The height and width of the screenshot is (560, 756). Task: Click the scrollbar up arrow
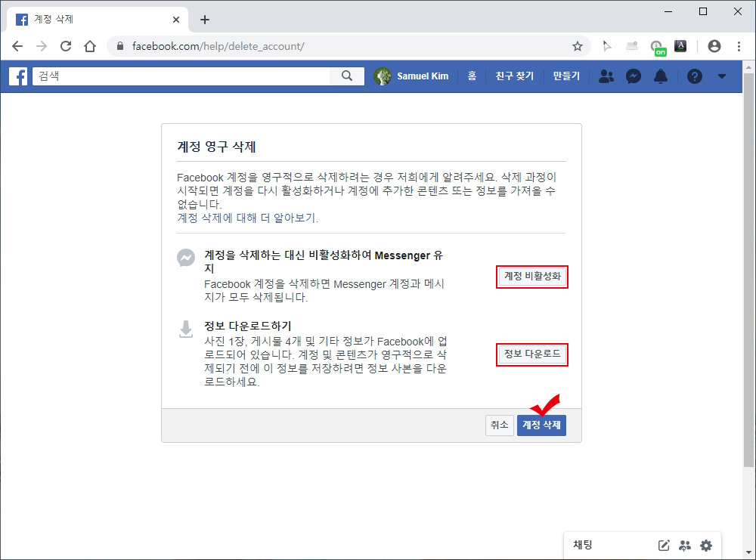748,66
